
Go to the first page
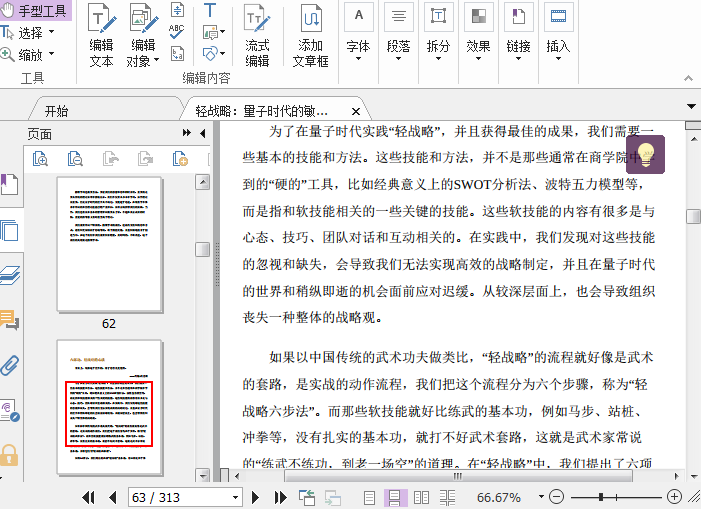89,497
